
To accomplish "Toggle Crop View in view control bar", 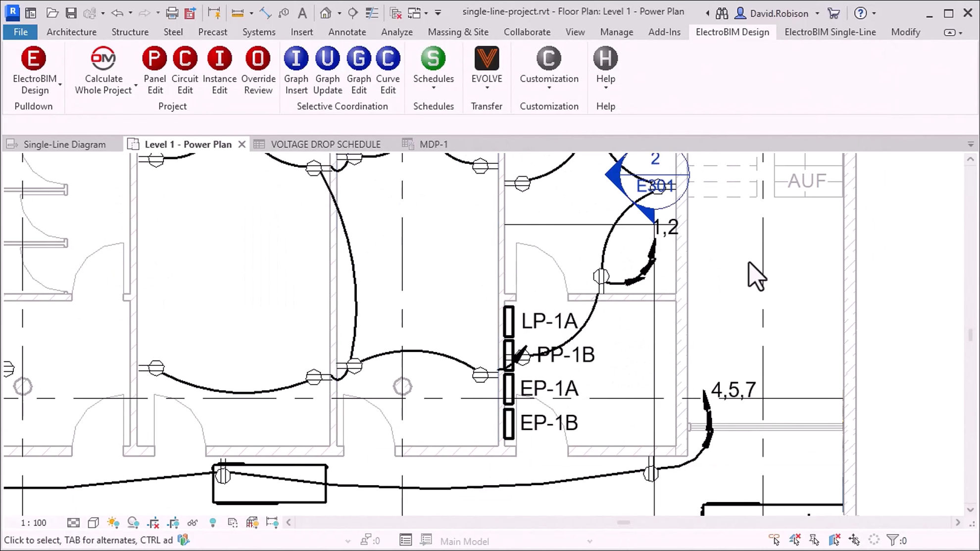I will [153, 523].
